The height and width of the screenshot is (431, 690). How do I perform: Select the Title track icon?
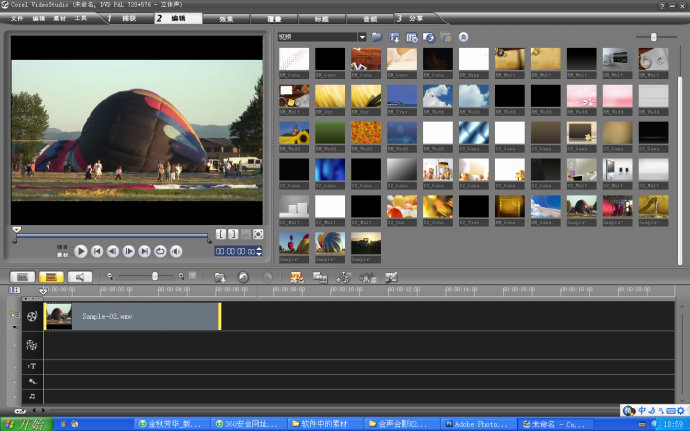pos(32,367)
